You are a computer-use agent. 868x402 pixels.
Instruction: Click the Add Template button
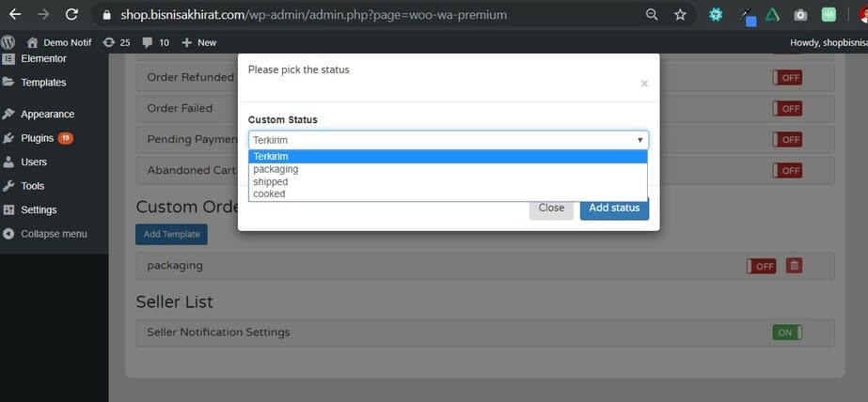pyautogui.click(x=171, y=233)
